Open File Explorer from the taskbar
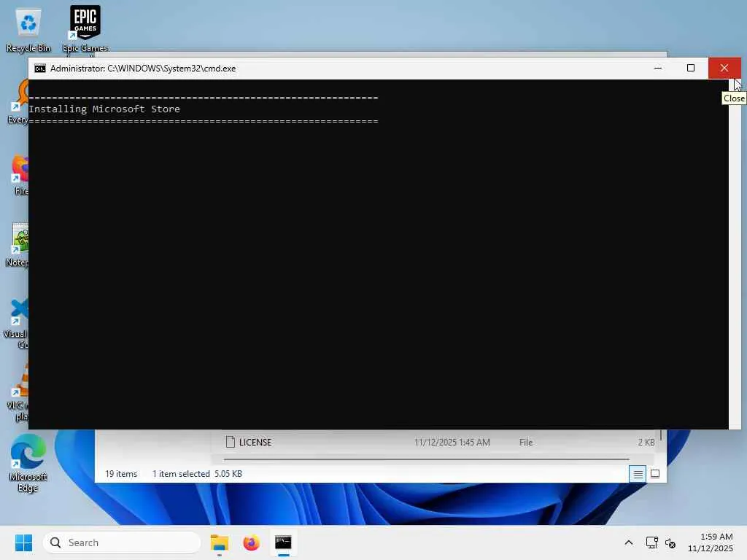Viewport: 747px width, 560px height. (219, 542)
